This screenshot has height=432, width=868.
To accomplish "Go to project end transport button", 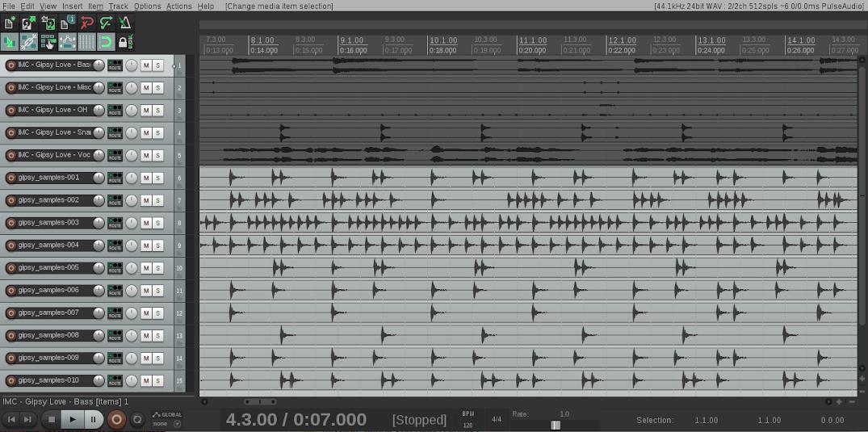I will tap(27, 420).
